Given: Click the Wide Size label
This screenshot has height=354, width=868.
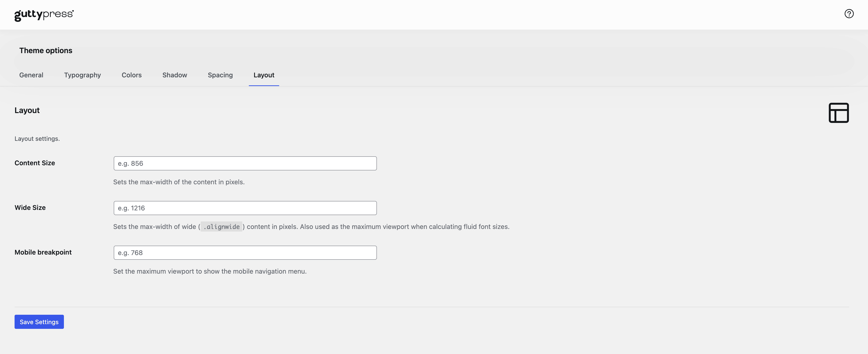Looking at the screenshot, I should click(30, 208).
